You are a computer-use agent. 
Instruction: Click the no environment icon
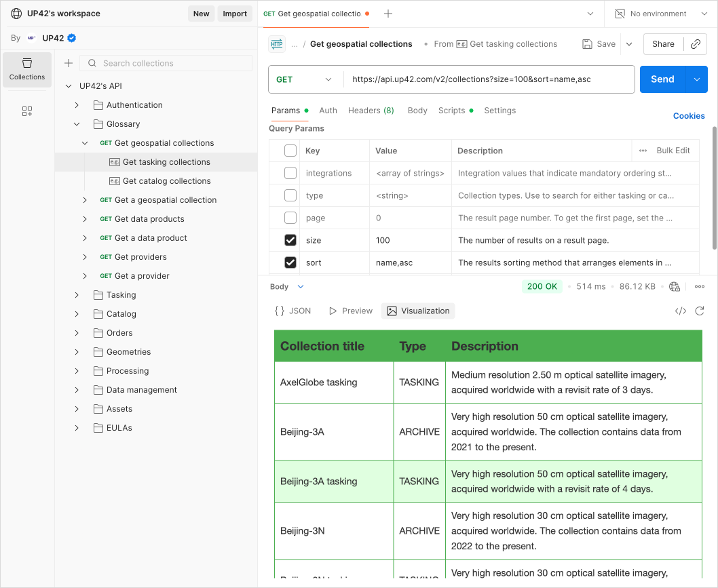620,14
